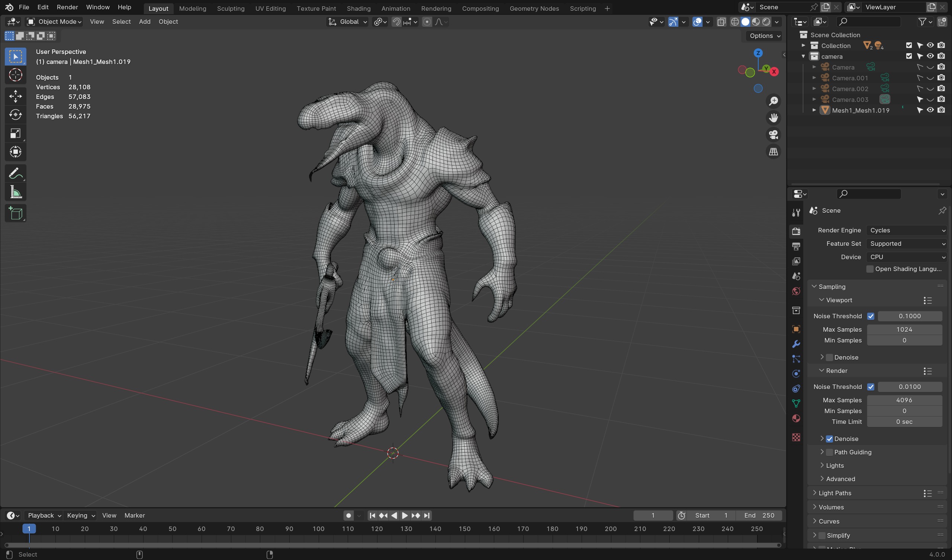Enable Path Guiding checkbox
This screenshot has height=560, width=952.
tap(829, 452)
